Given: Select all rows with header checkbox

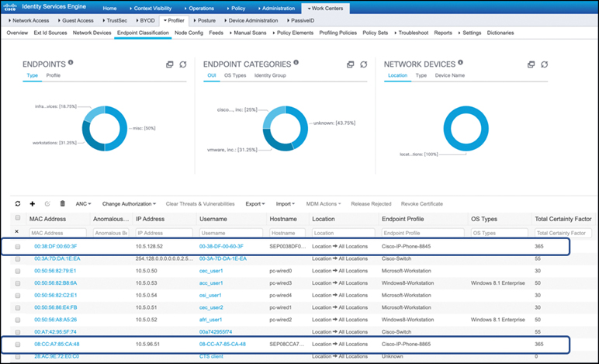Looking at the screenshot, I should pyautogui.click(x=17, y=219).
